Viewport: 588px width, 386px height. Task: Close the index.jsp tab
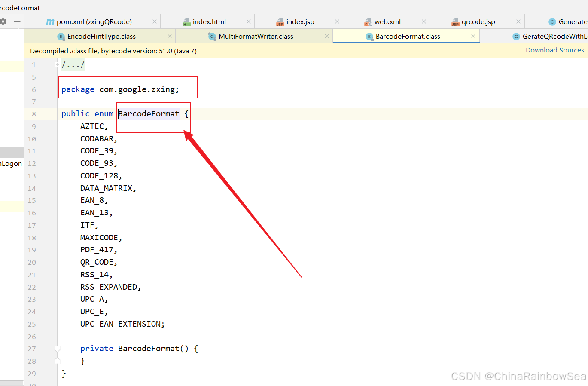pyautogui.click(x=337, y=21)
